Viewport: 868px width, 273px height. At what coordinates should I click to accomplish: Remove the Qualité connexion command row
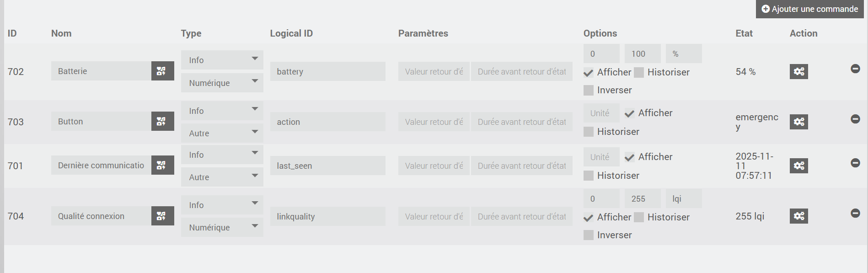pyautogui.click(x=855, y=213)
